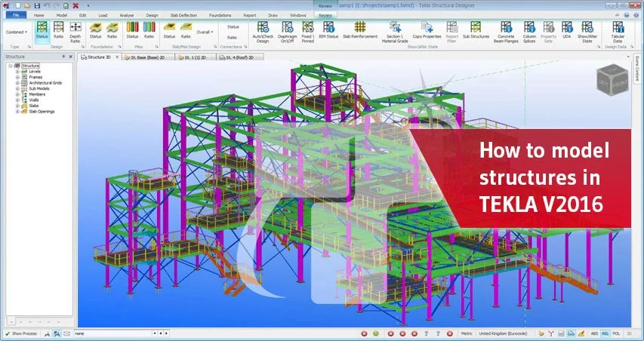Show Foundations Ratio results
644x341 pixels.
[x=112, y=31]
